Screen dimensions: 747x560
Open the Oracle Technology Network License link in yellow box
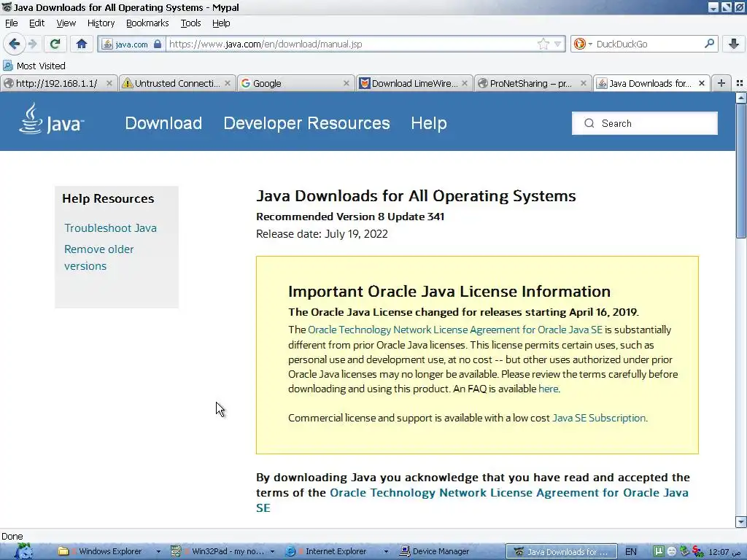455,330
